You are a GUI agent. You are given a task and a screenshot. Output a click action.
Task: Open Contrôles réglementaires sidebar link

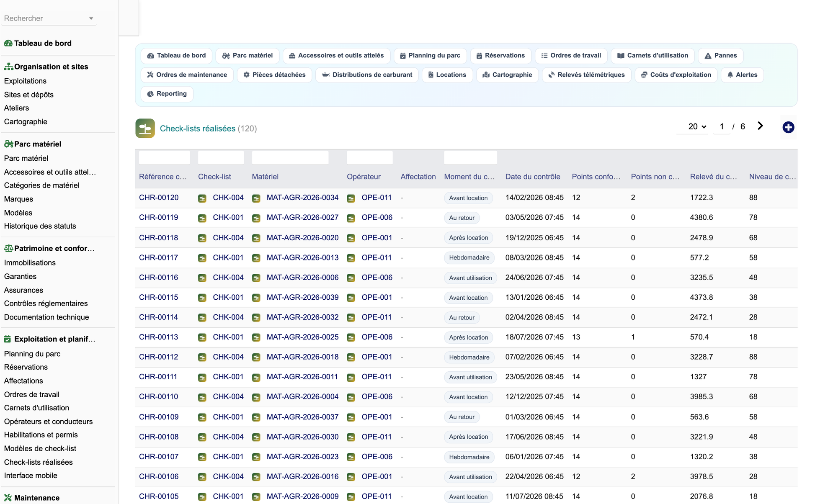click(x=46, y=303)
